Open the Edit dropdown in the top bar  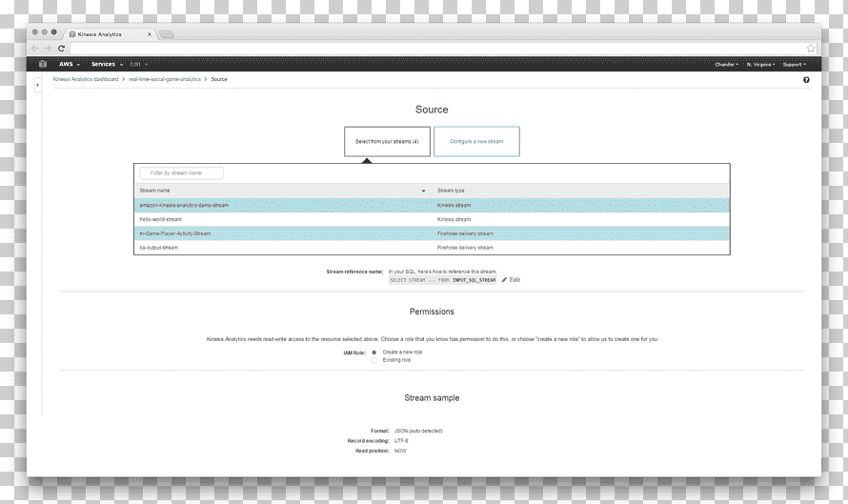139,64
